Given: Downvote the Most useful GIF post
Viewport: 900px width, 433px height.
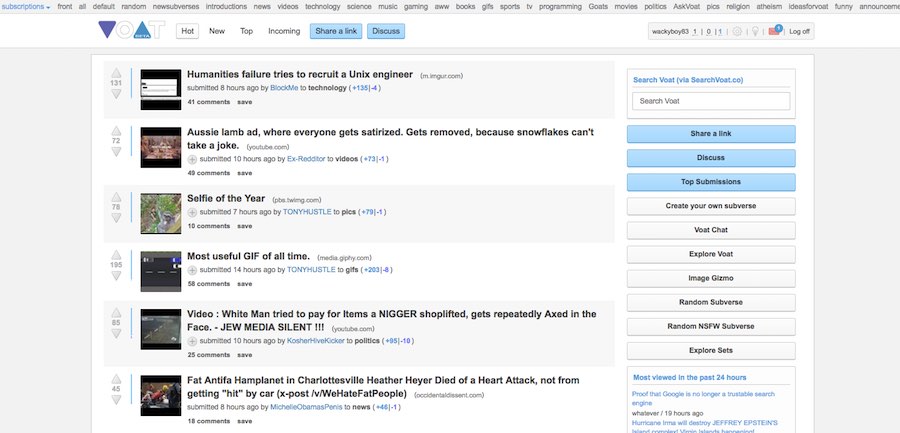Looking at the screenshot, I should (x=116, y=278).
